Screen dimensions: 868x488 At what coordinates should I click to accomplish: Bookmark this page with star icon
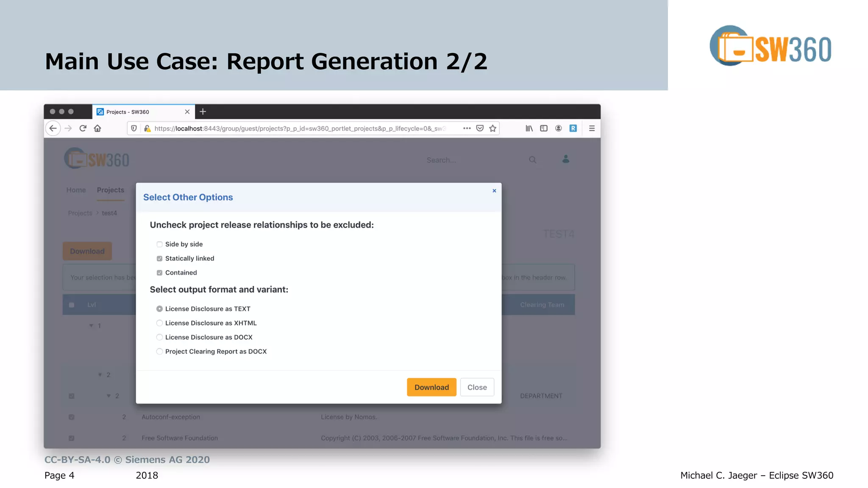pyautogui.click(x=493, y=128)
